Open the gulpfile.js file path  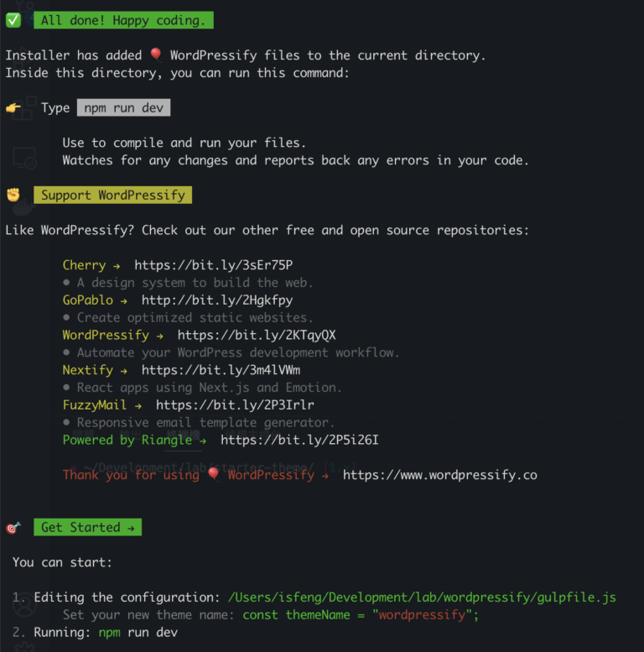coord(422,597)
